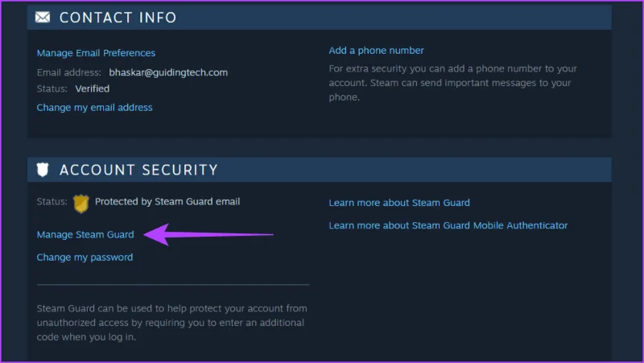Open Manage Email Preferences link
This screenshot has height=363, width=644.
tap(96, 53)
